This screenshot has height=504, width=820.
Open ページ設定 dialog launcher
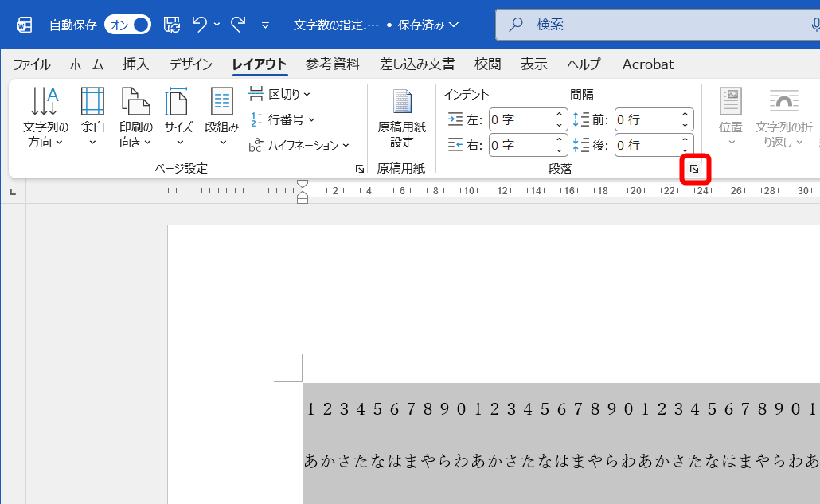point(360,169)
